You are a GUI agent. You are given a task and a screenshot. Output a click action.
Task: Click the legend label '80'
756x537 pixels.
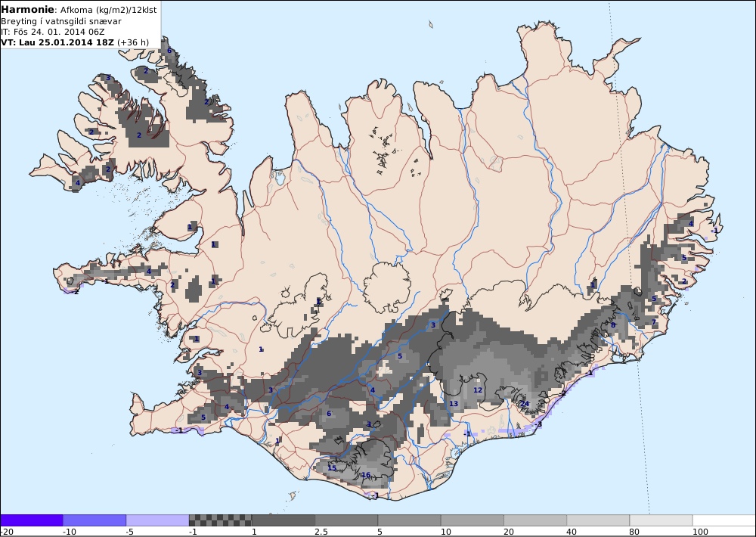coord(634,532)
